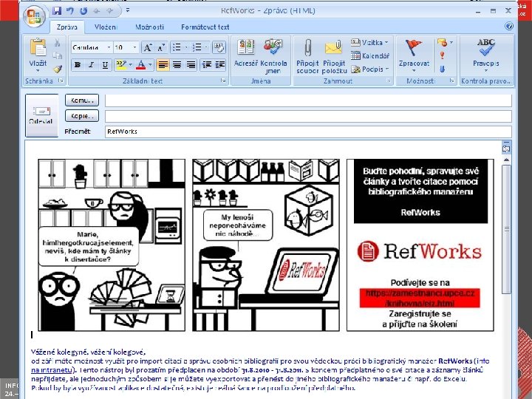
Task: Focus the Komu recipient input field
Action: pos(308,100)
